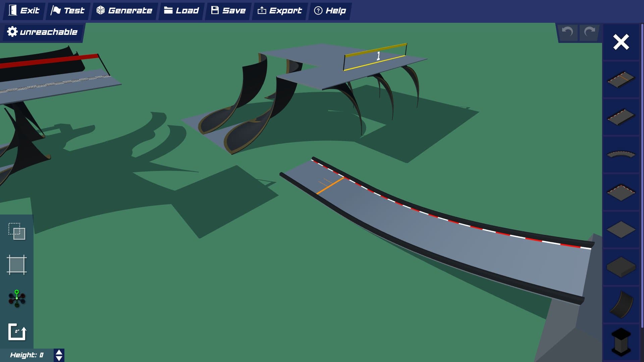Screen dimensions: 644x362
Task: Close the parts panel with X
Action: 621,42
